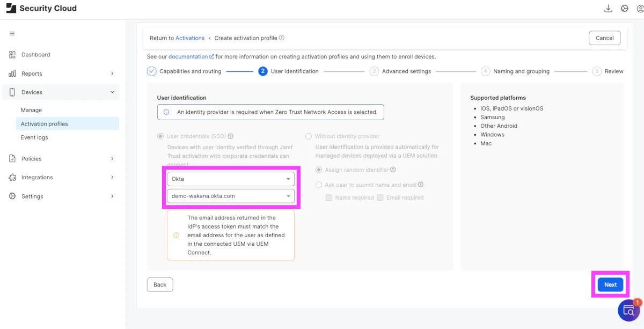Go to Event logs in sidebar

click(34, 137)
